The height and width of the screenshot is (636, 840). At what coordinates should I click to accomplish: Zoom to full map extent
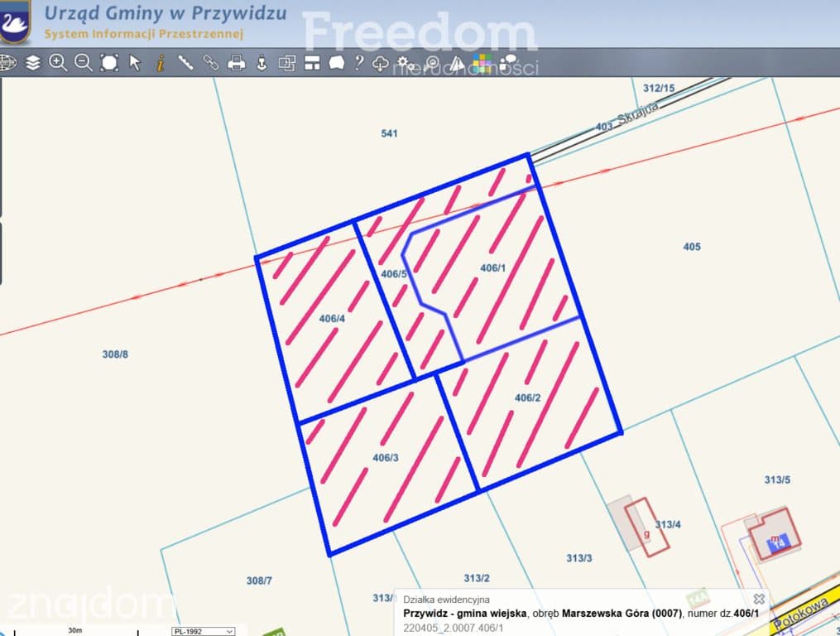[x=109, y=63]
